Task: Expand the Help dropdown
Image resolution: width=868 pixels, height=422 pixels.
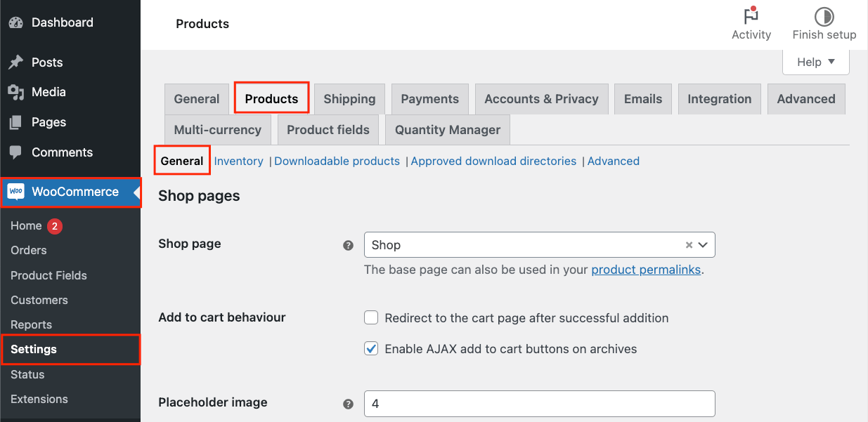Action: (815, 62)
